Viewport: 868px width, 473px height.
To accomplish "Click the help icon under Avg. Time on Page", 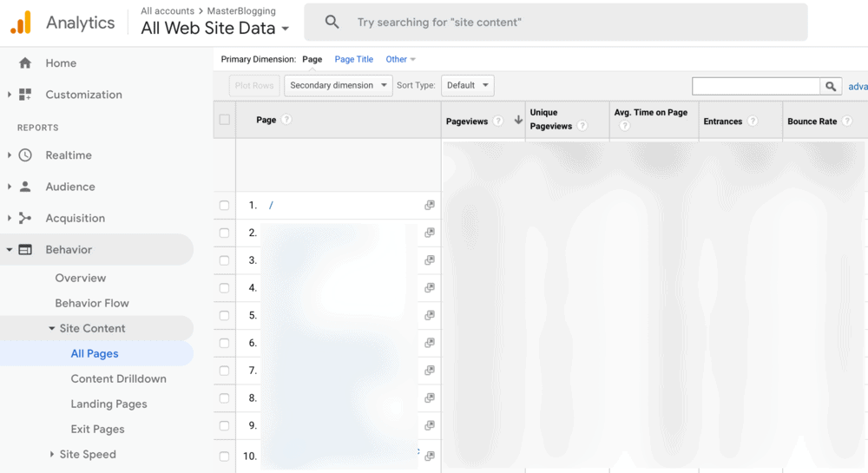I will [624, 126].
